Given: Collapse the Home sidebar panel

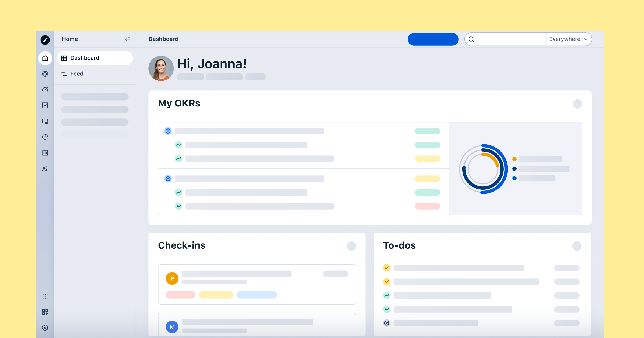Looking at the screenshot, I should click(128, 39).
